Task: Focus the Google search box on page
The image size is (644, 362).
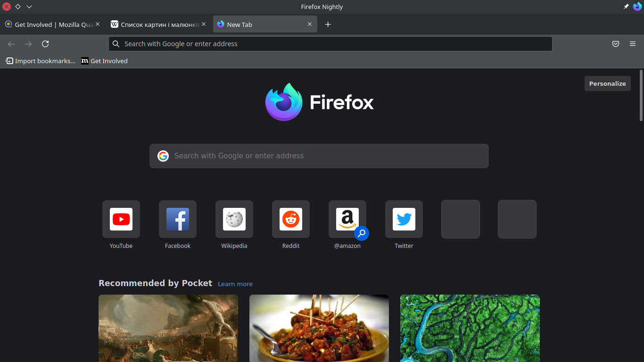Action: (x=319, y=156)
